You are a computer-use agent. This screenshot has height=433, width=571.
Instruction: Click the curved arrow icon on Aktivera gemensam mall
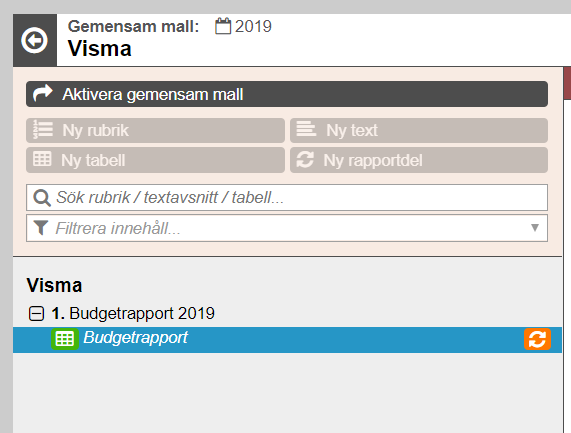pos(43,94)
